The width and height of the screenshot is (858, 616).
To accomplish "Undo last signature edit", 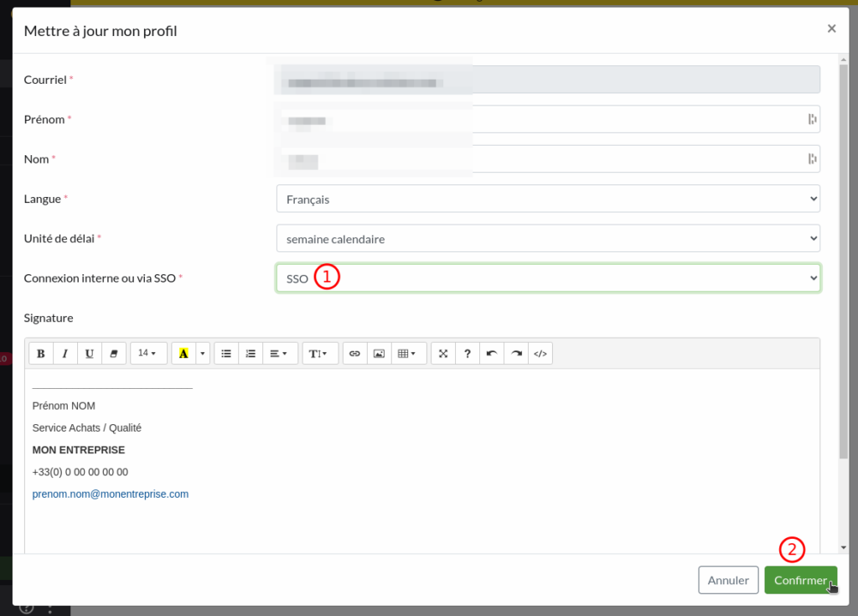I will click(492, 354).
